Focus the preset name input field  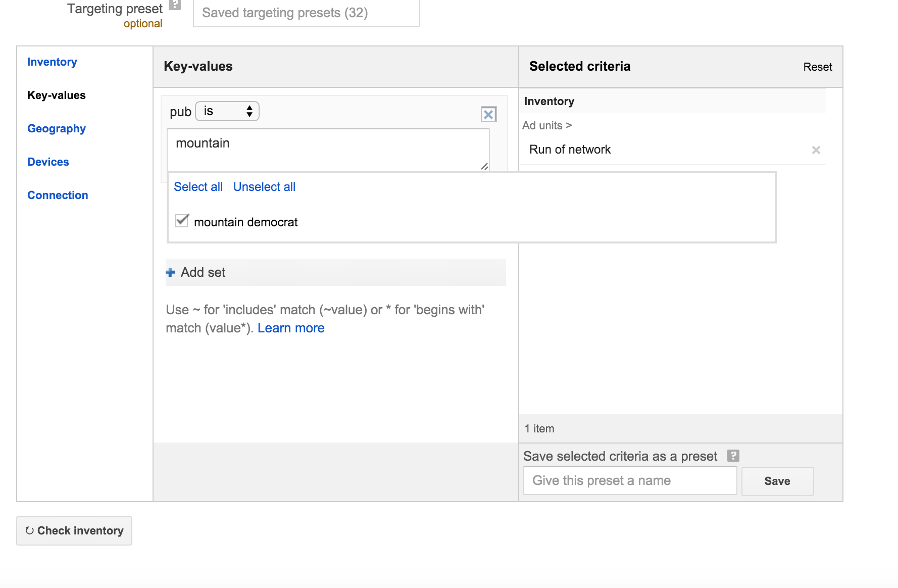(x=630, y=481)
